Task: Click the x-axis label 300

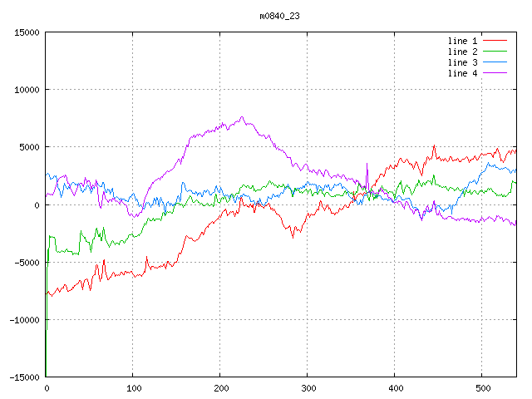Action: pyautogui.click(x=308, y=388)
